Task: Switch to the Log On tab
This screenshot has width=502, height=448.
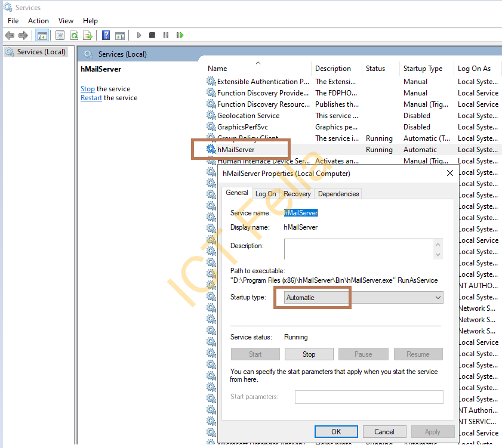Action: tap(266, 194)
